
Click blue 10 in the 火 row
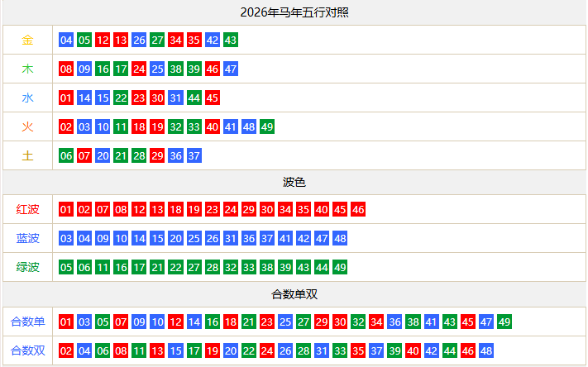tap(103, 126)
